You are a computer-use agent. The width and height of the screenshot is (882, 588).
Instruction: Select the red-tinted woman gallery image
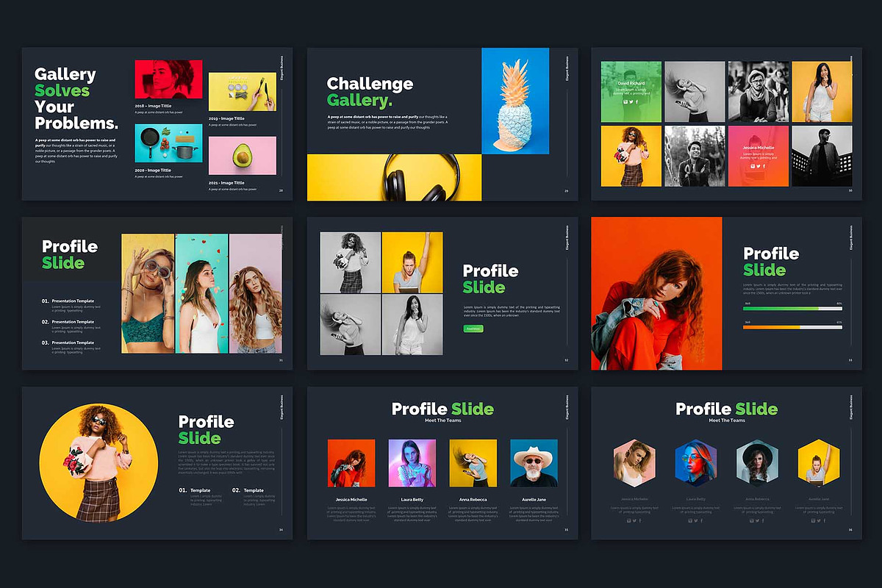(168, 79)
